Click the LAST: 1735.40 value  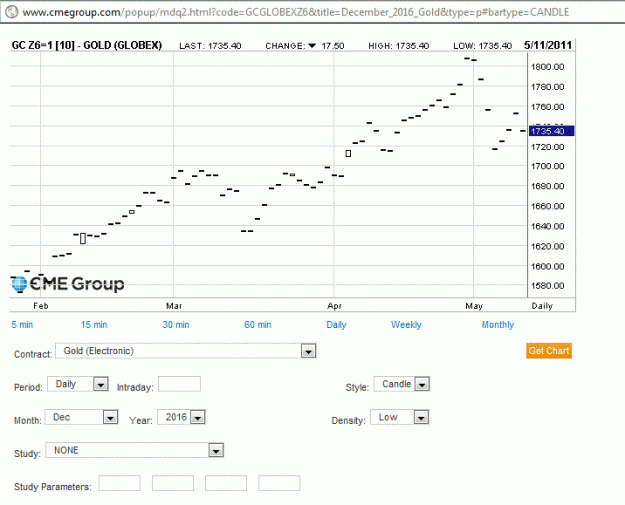(210, 46)
